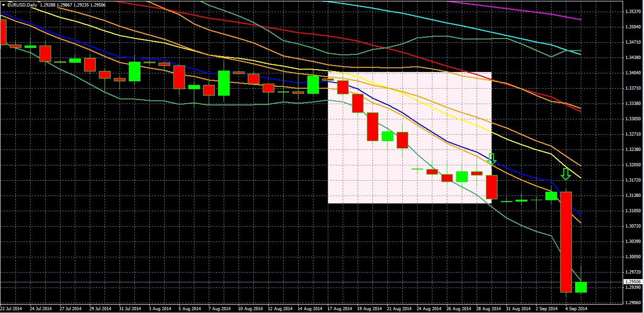Click the 17 Aug 2014 date label
The image size is (644, 313).
[339, 308]
